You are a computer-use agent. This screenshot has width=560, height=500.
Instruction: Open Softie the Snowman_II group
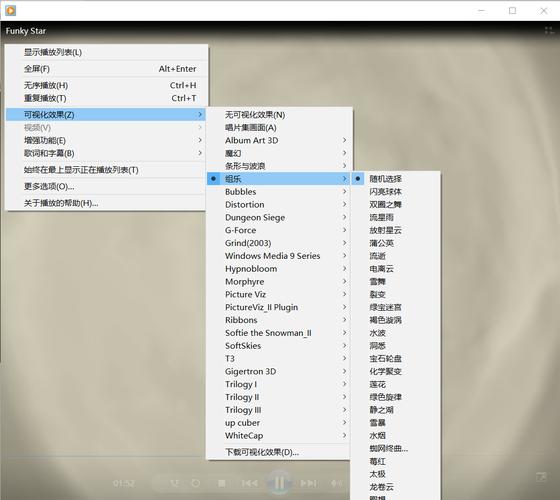[x=279, y=333]
